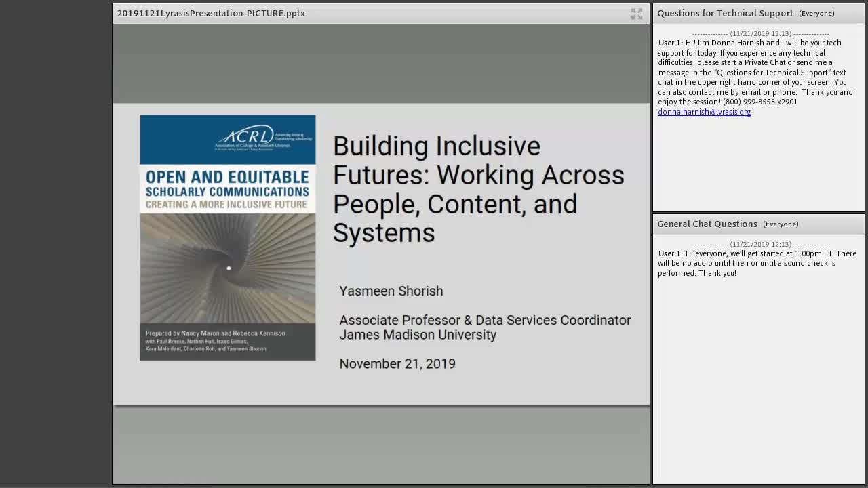Toggle full screen for the presentation pod
The width and height of the screenshot is (868, 488).
(636, 14)
